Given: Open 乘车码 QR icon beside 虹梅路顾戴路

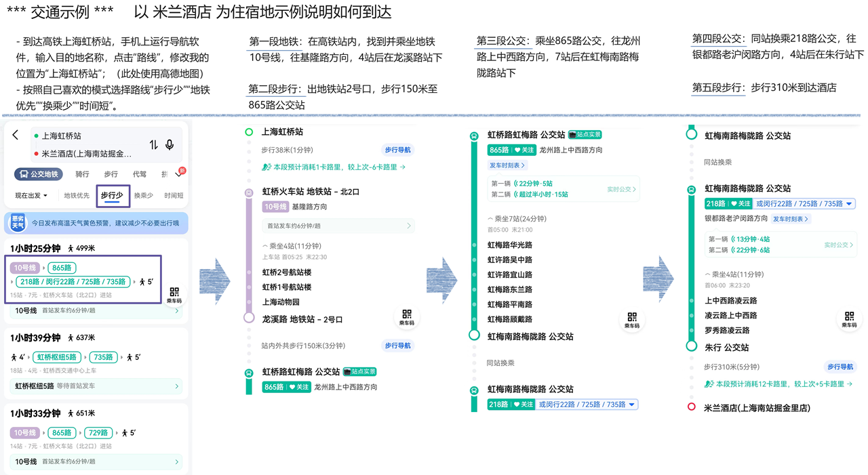Looking at the screenshot, I should click(632, 320).
